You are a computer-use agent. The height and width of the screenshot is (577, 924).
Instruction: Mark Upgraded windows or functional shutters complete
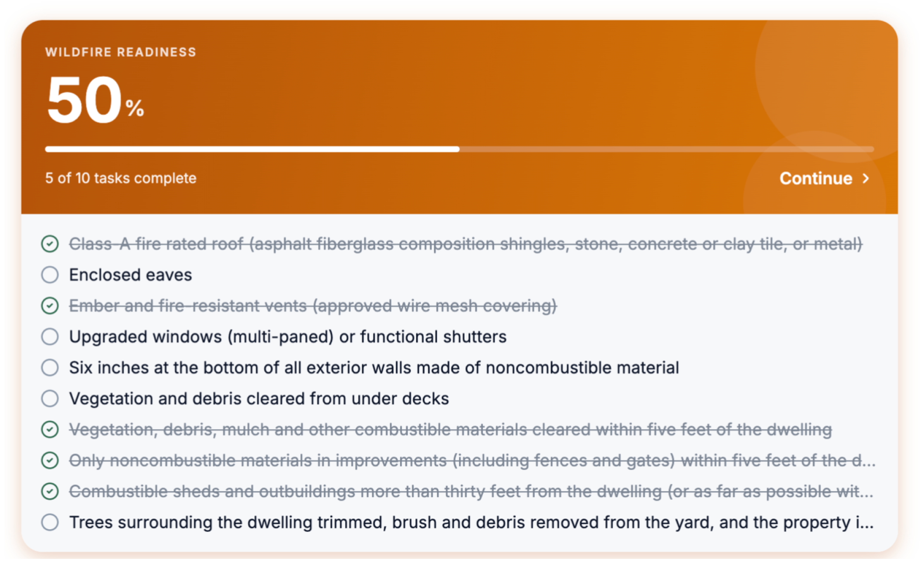tap(50, 337)
